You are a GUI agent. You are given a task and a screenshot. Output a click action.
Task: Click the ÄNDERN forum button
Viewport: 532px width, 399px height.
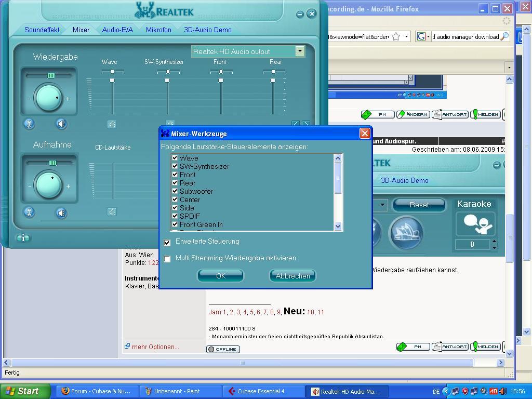click(x=413, y=115)
